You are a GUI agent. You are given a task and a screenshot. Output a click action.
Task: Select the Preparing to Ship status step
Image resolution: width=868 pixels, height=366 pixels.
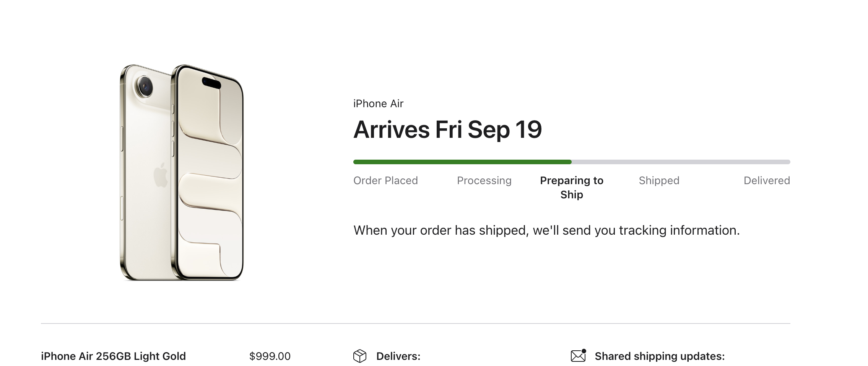pyautogui.click(x=572, y=187)
